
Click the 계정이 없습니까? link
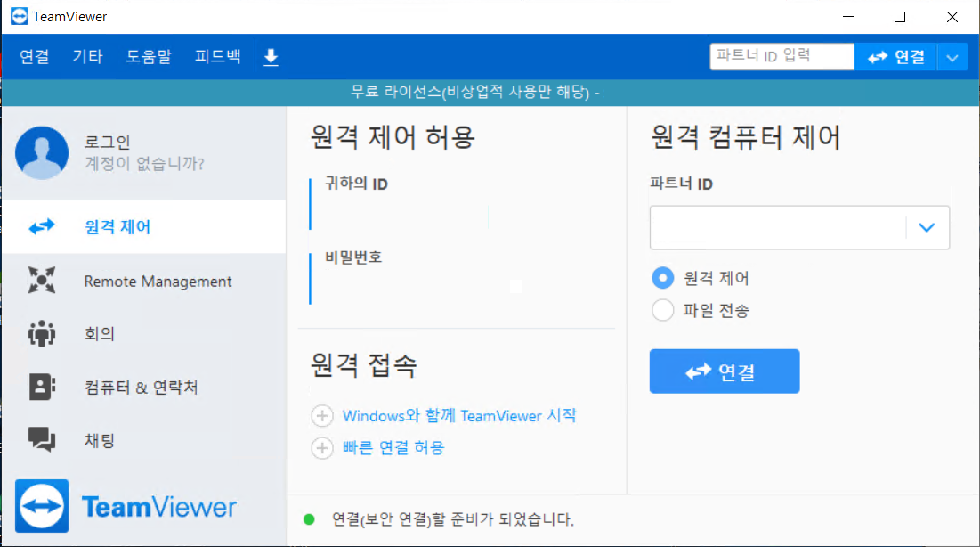tap(144, 164)
